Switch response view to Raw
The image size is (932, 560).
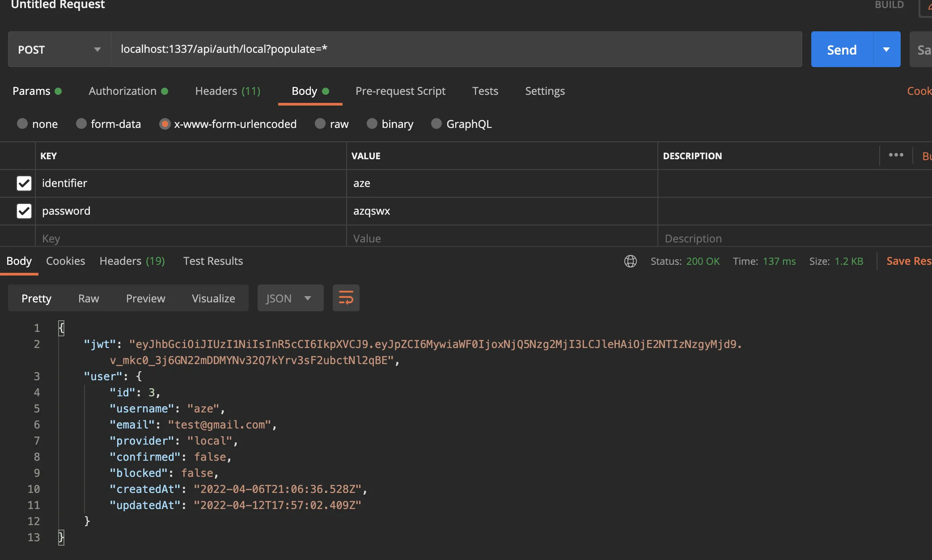click(89, 298)
